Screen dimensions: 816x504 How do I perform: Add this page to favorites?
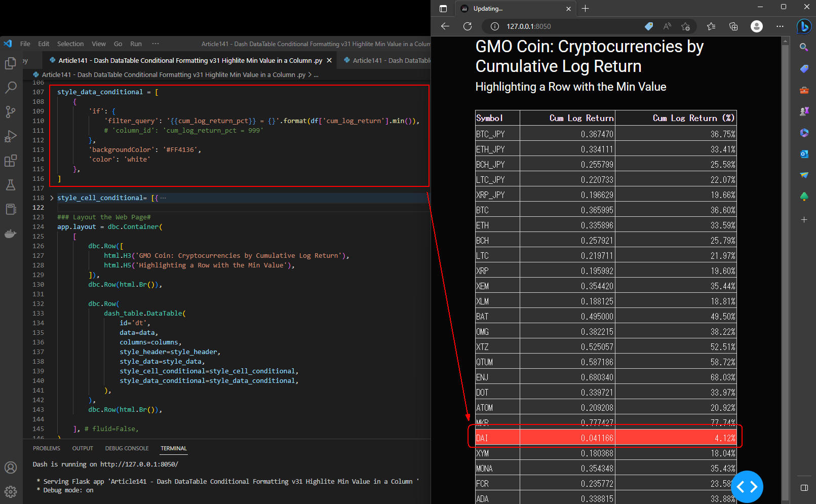point(686,26)
